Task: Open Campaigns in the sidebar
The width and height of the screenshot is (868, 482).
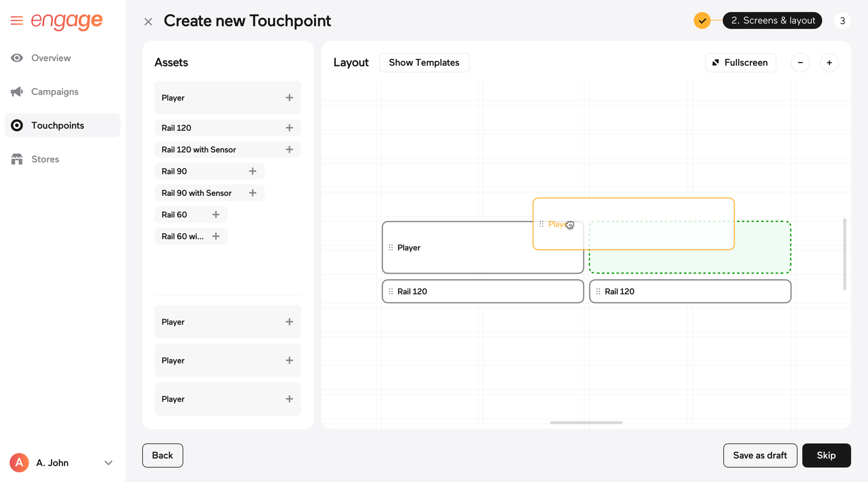Action: [63, 92]
